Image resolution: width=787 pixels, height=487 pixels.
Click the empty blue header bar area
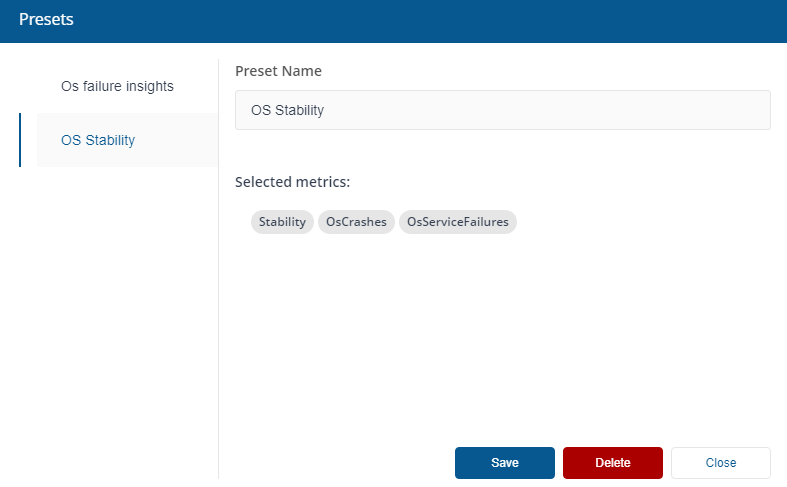coord(427,21)
